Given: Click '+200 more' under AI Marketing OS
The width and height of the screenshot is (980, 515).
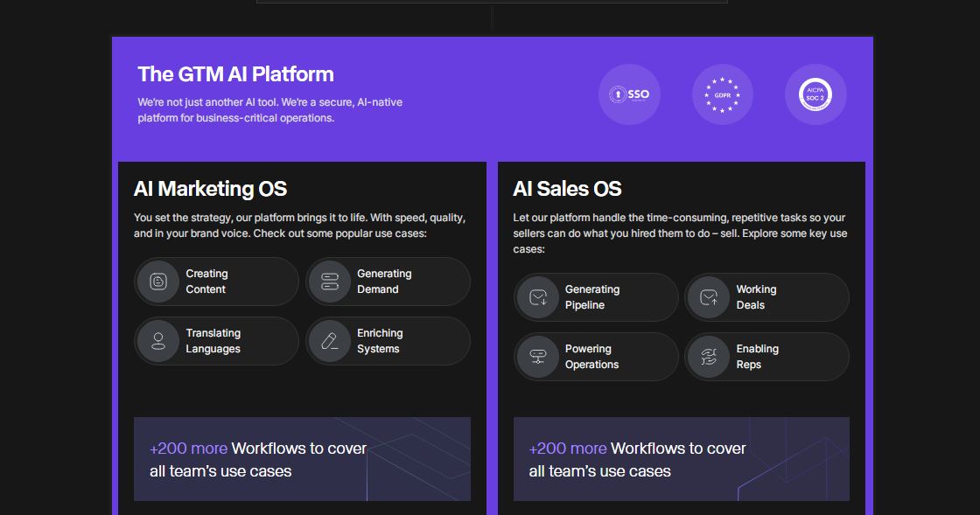Looking at the screenshot, I should [x=187, y=448].
